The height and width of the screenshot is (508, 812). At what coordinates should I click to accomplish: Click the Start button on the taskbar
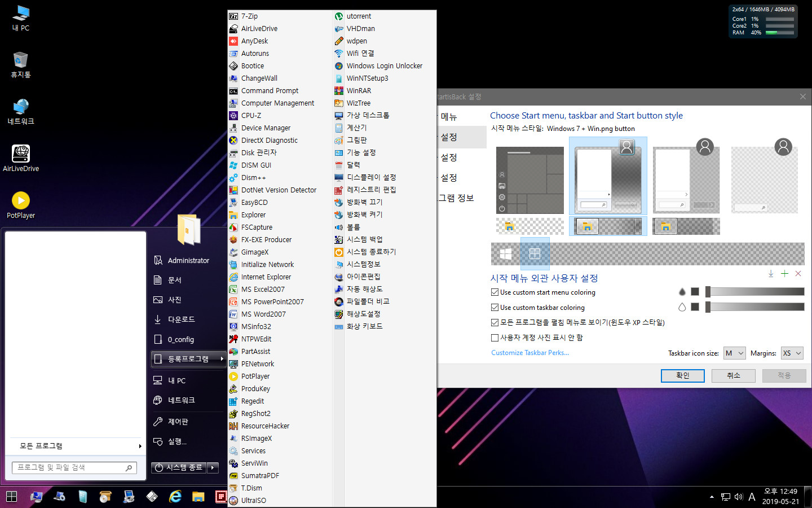coord(11,497)
